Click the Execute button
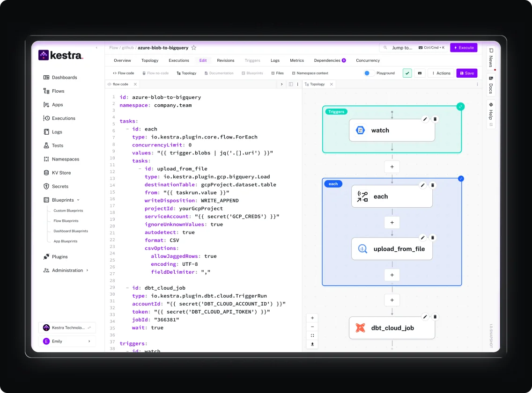 coord(464,48)
